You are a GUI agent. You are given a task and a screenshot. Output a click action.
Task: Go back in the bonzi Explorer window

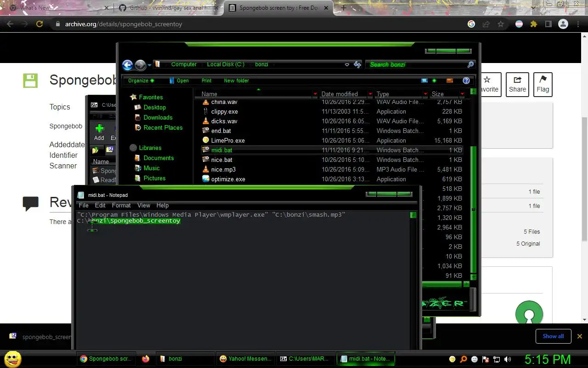point(128,65)
